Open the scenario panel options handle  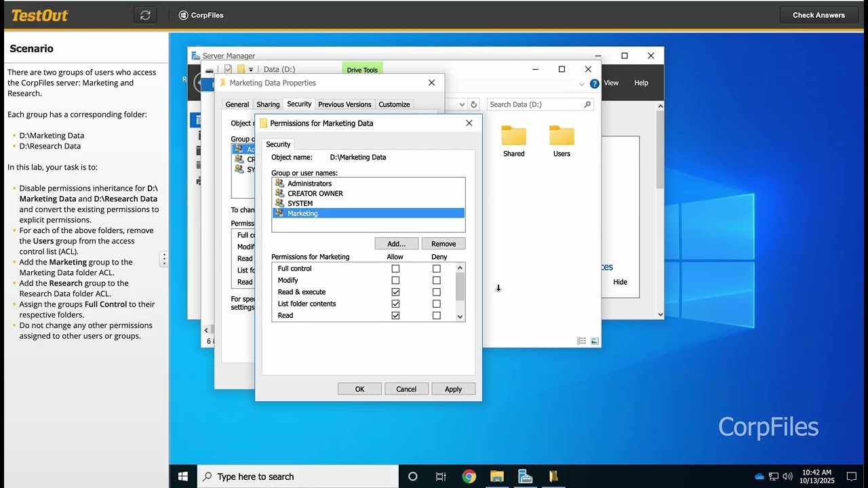pos(163,259)
